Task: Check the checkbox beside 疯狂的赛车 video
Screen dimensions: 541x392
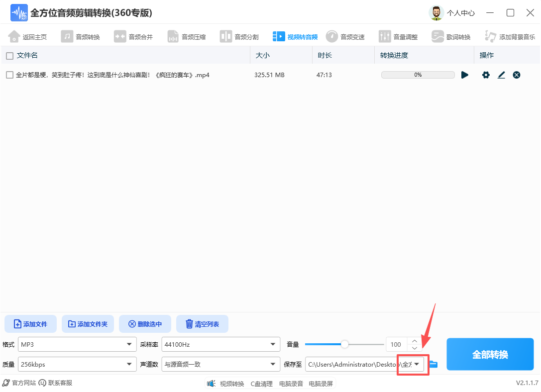Action: [x=8, y=75]
